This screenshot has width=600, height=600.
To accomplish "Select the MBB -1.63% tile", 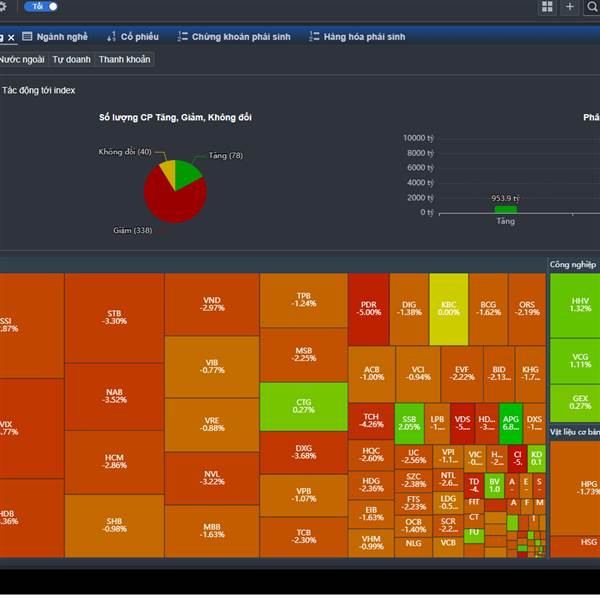I will pyautogui.click(x=212, y=531).
